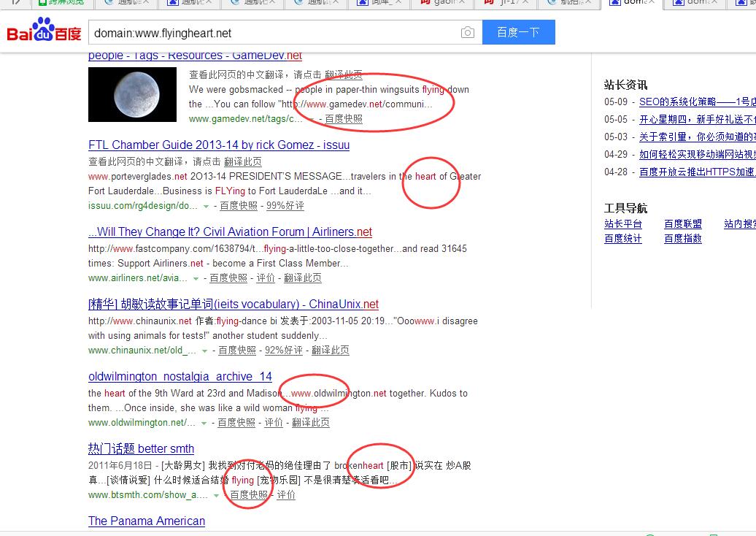Click 翻译此页 for the airliners.net result
This screenshot has height=536, width=756.
[302, 278]
